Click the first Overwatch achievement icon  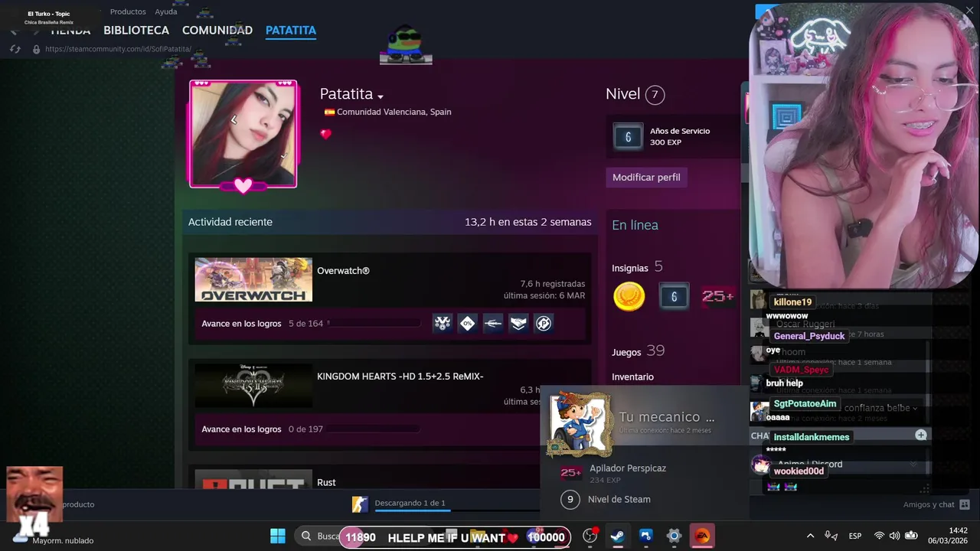443,323
